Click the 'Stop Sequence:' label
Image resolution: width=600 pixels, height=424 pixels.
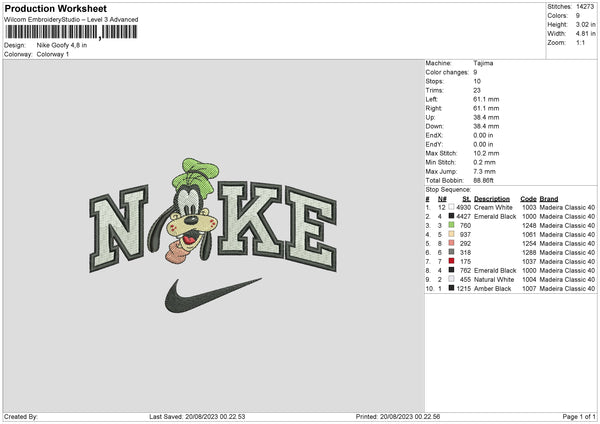click(448, 190)
